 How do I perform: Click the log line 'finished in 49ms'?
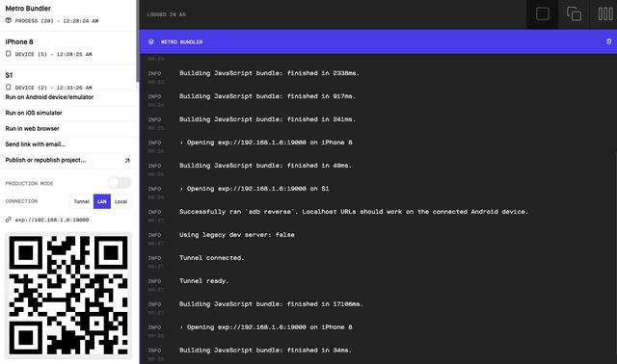[x=265, y=166]
